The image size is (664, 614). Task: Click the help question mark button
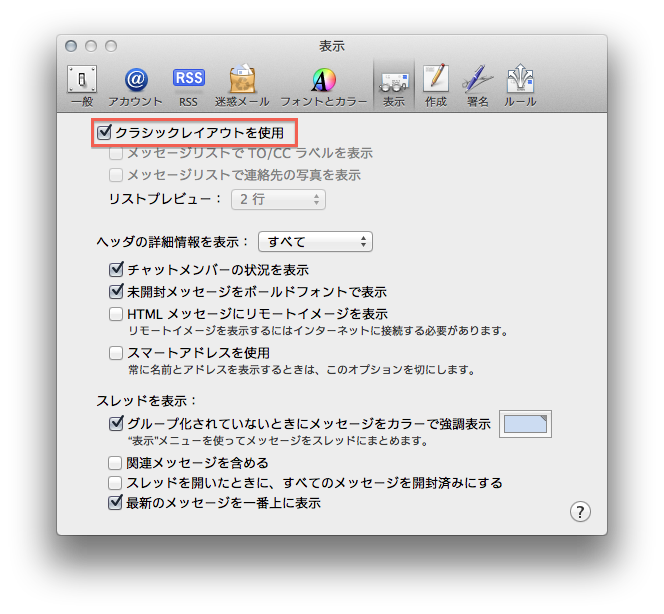coord(580,512)
